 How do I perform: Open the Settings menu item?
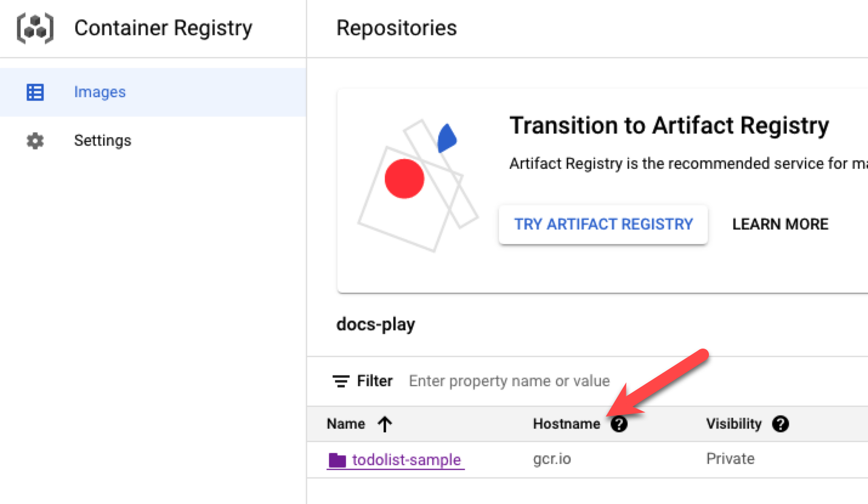[x=103, y=141]
